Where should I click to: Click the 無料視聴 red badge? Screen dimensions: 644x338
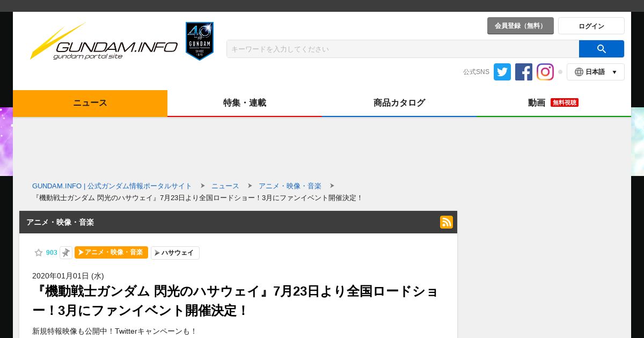pyautogui.click(x=565, y=102)
